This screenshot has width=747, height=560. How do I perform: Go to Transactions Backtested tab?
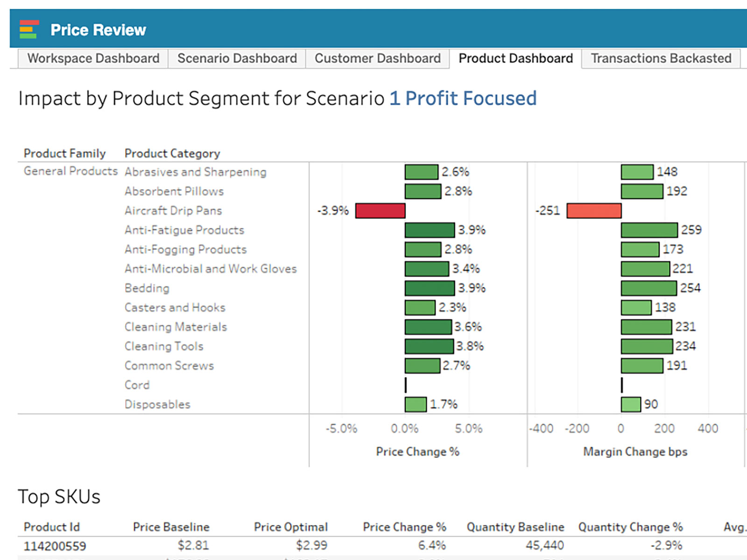coord(661,58)
